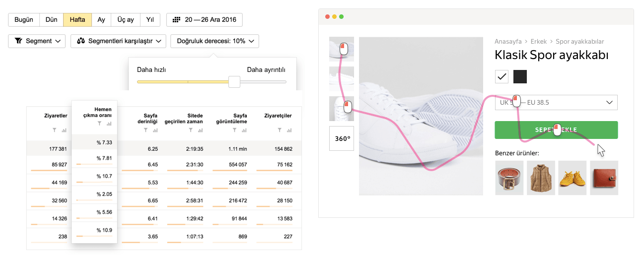Screen dimensions: 644x259
Task: Click chart icon under Sayfa derinliği column
Action: click(155, 130)
